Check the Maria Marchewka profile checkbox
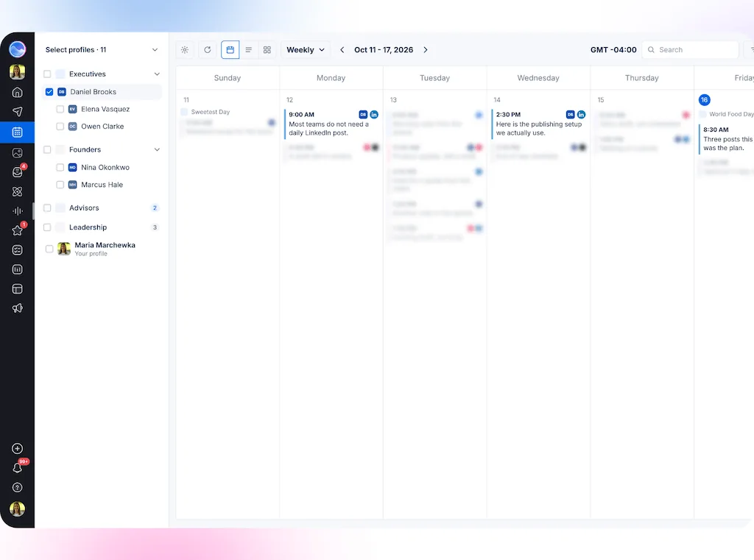Image resolution: width=754 pixels, height=560 pixels. tap(49, 249)
